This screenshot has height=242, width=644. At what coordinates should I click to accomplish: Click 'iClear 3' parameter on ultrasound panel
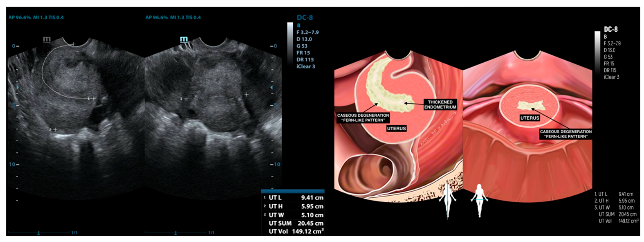(306, 66)
